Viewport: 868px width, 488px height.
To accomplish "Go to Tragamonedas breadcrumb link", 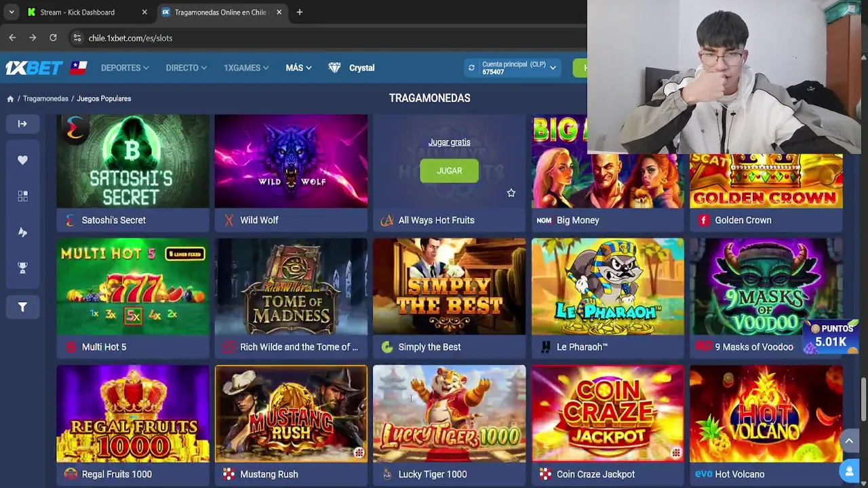I will [x=45, y=99].
